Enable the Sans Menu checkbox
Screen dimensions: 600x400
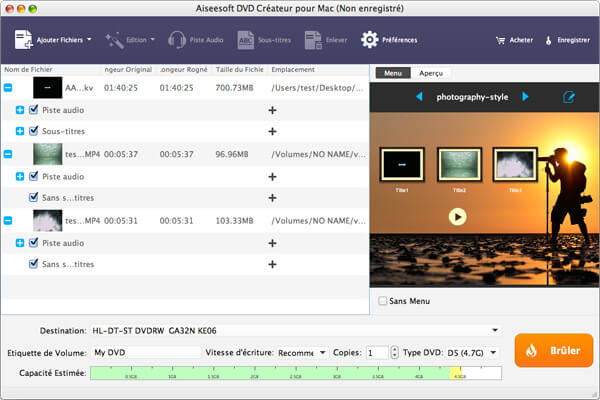coord(381,301)
